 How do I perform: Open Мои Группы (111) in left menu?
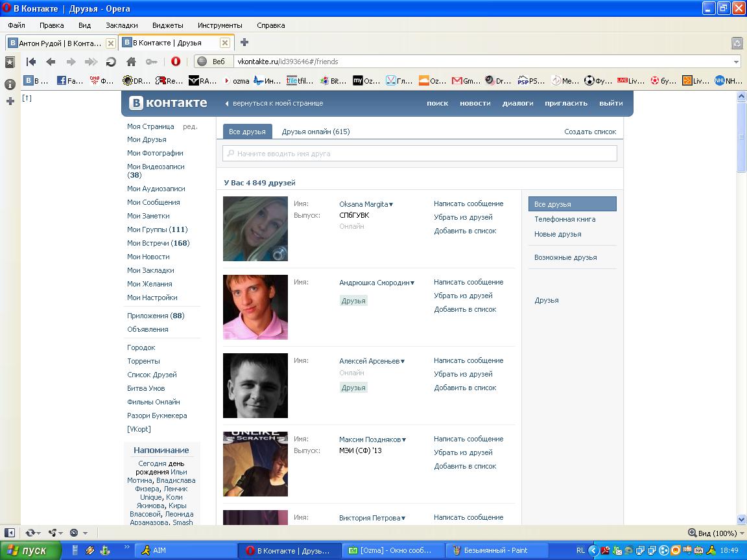pos(157,229)
